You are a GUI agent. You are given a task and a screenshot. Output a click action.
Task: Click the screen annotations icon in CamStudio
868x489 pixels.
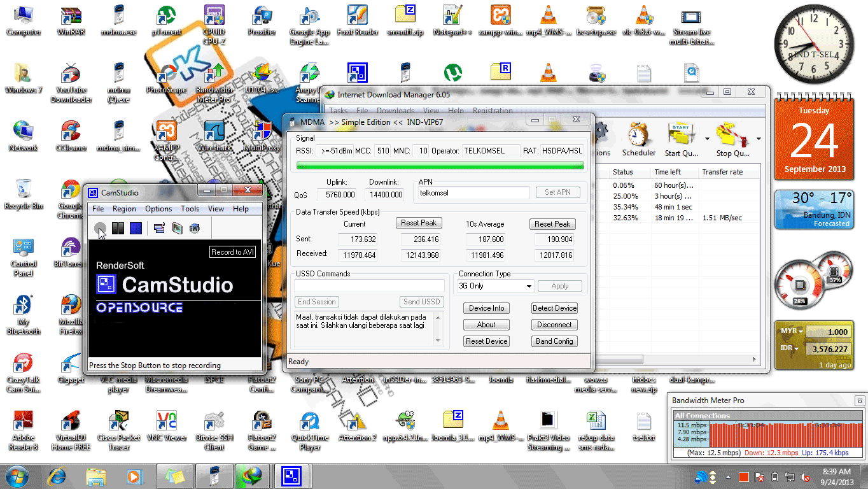click(177, 228)
